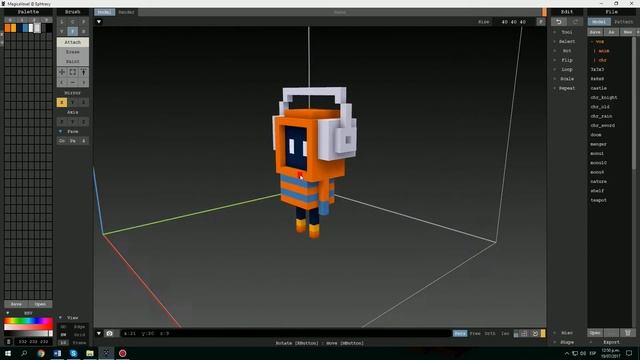Click the RGB value field 232 232 232
Screen dimensions: 640x360
pos(33,342)
